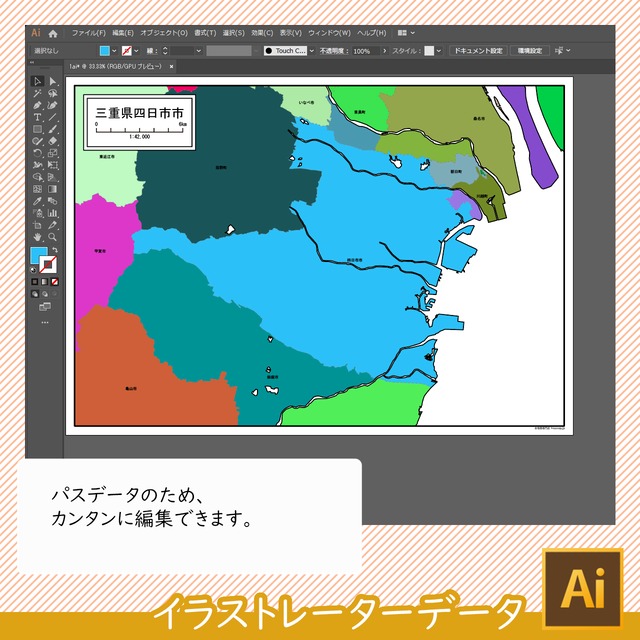Select the Selection tool arrow
Screen dimensions: 640x640
click(x=37, y=81)
